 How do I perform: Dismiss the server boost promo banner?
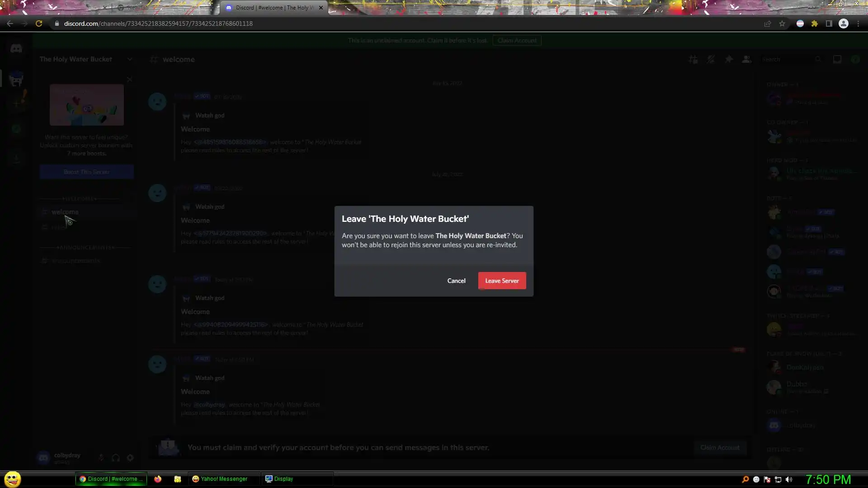coord(129,80)
